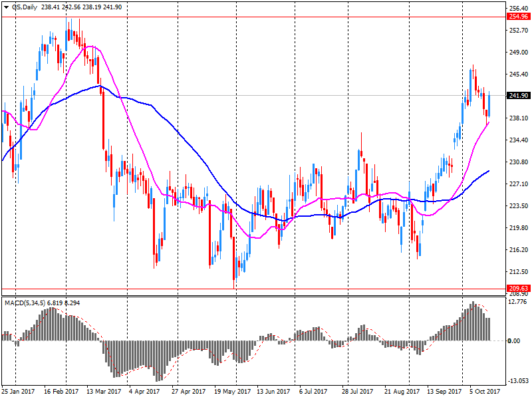
Task: Click the 223.50 price axis label
Action: tap(519, 205)
